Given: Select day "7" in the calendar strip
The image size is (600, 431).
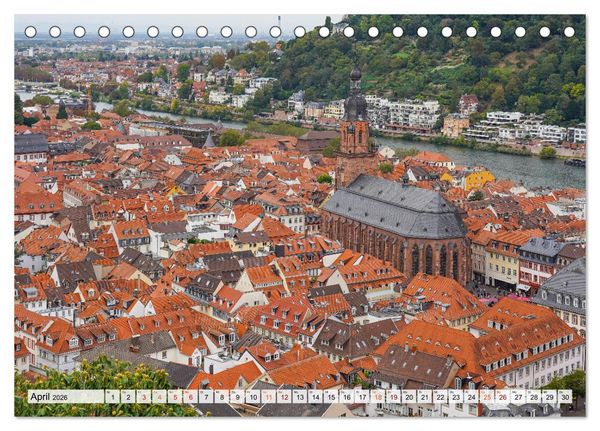Looking at the screenshot, I should click(x=206, y=397).
